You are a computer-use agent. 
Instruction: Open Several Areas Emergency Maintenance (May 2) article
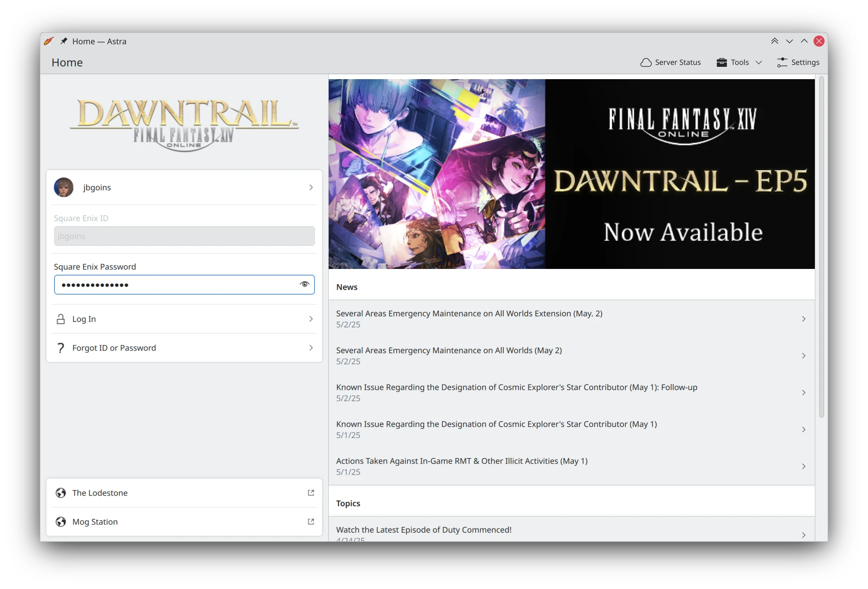pyautogui.click(x=571, y=356)
